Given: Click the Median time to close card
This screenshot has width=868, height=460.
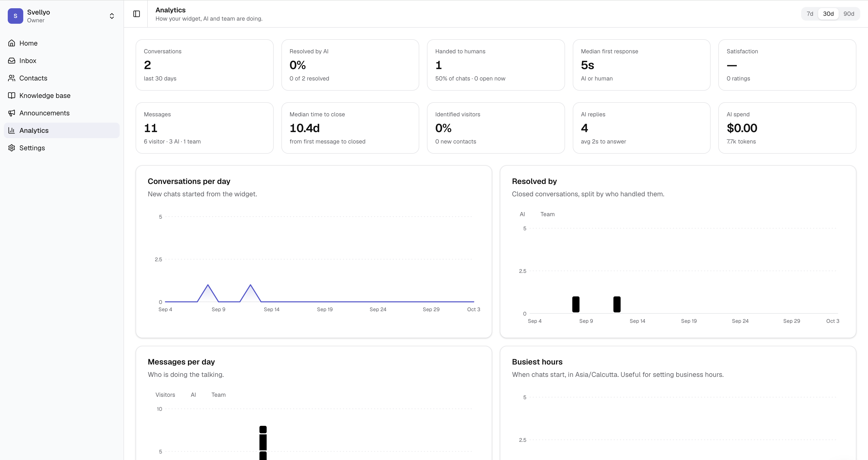Looking at the screenshot, I should 350,128.
